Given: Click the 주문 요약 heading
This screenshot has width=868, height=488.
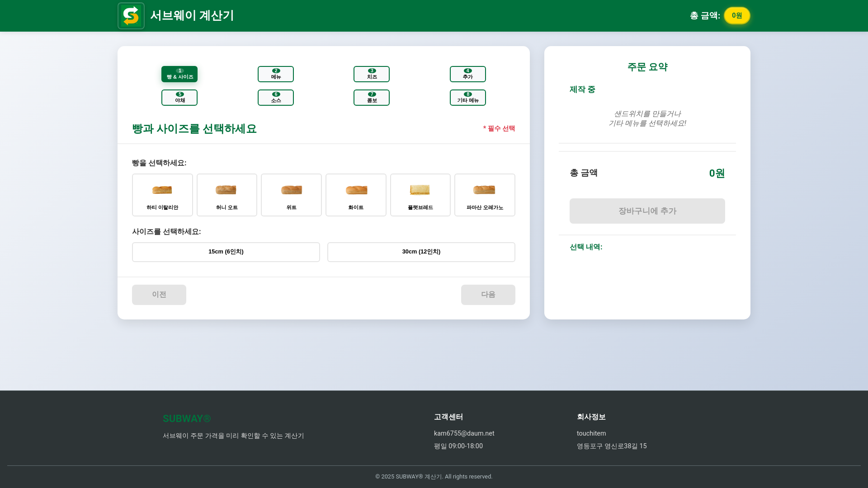Looking at the screenshot, I should click(647, 67).
